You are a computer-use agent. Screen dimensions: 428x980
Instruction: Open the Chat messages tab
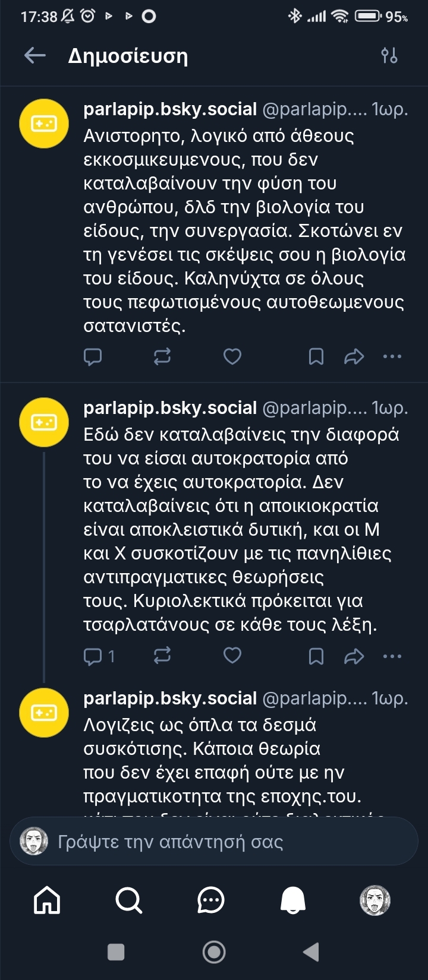click(210, 900)
